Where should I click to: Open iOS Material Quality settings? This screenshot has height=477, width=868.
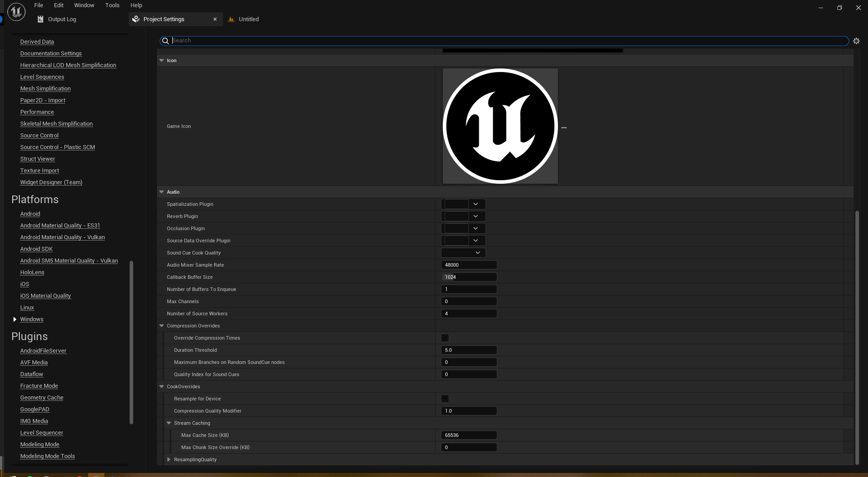(x=45, y=295)
